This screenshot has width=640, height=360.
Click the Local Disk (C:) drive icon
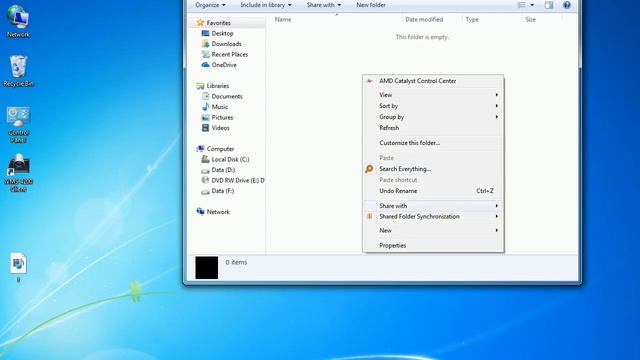click(205, 159)
